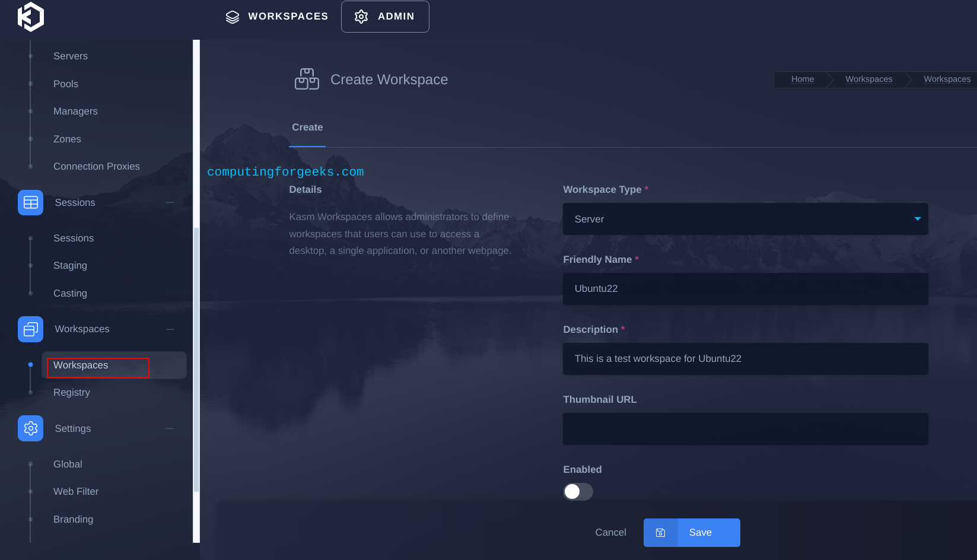Click the Workspaces panel icon in sidebar
The width and height of the screenshot is (977, 560).
30,329
